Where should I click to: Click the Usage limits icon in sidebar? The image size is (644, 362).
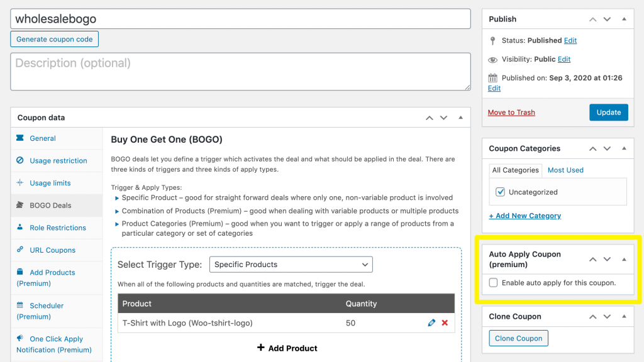[x=20, y=183]
